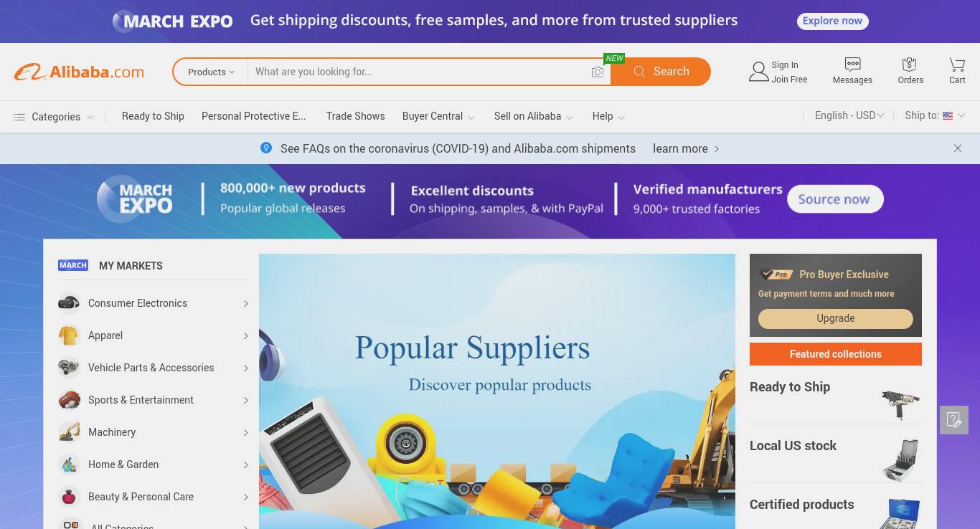
Task: Select the Consumer Electronics category icon
Action: pyautogui.click(x=69, y=303)
